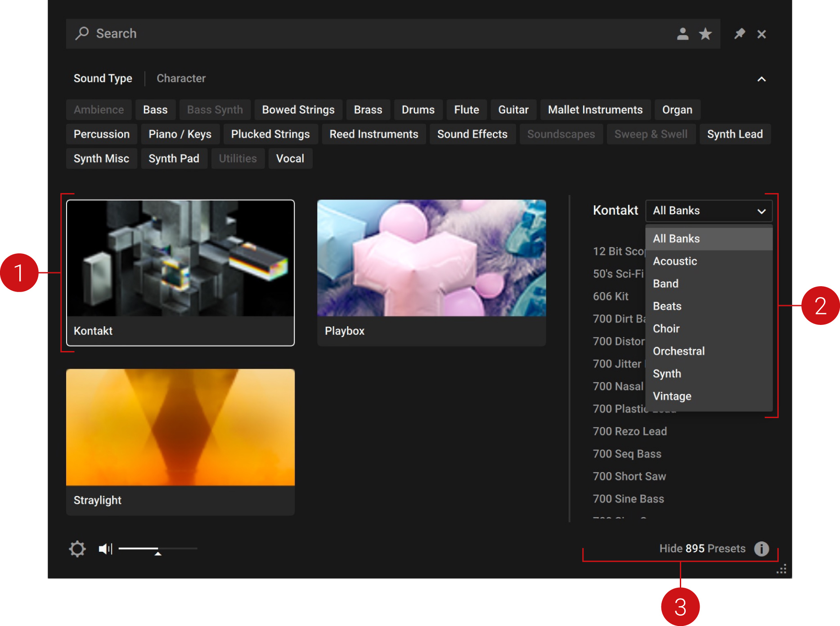Click the info icon beside presets count
Screen dimensions: 840x626
point(761,549)
